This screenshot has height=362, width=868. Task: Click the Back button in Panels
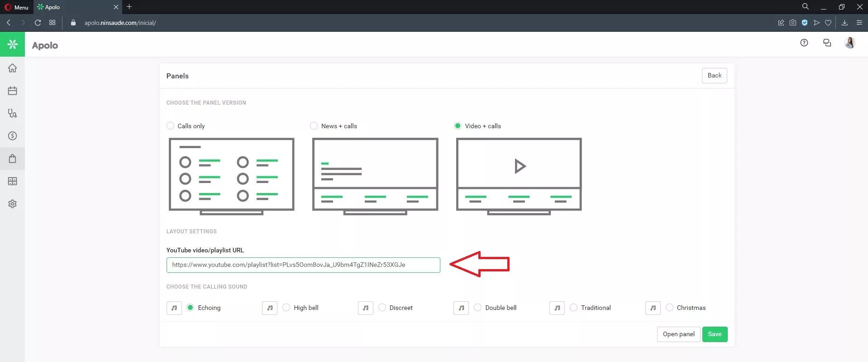click(x=715, y=76)
